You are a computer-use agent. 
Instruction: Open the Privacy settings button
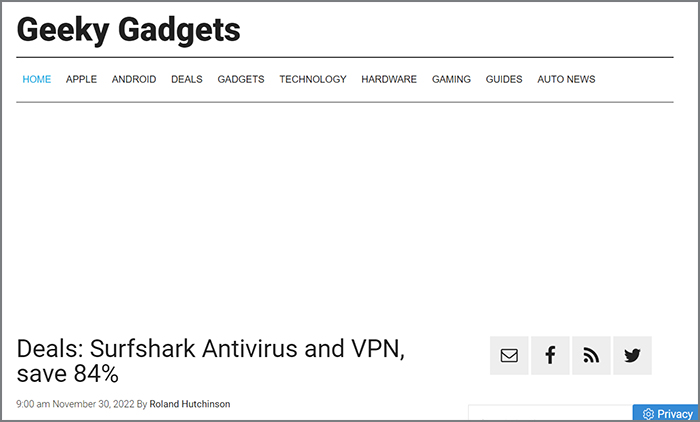point(666,414)
